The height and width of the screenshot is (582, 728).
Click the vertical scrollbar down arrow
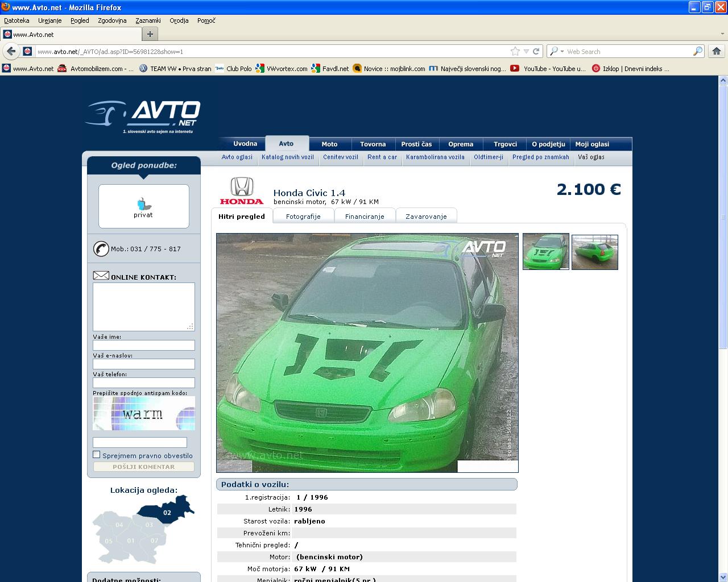point(723,577)
